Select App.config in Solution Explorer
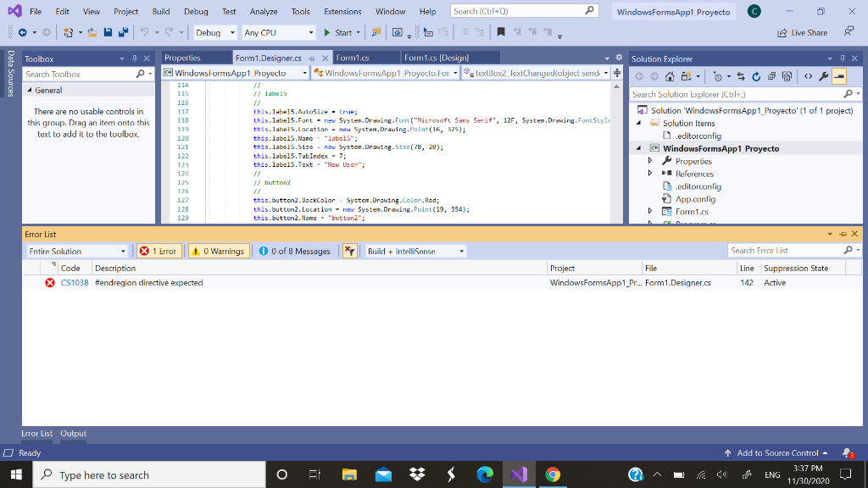Image resolution: width=868 pixels, height=488 pixels. click(x=695, y=199)
